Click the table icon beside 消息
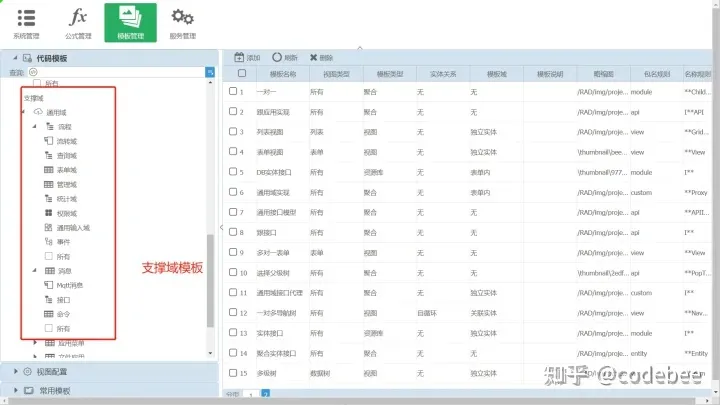This screenshot has height=405, width=720. coord(50,270)
